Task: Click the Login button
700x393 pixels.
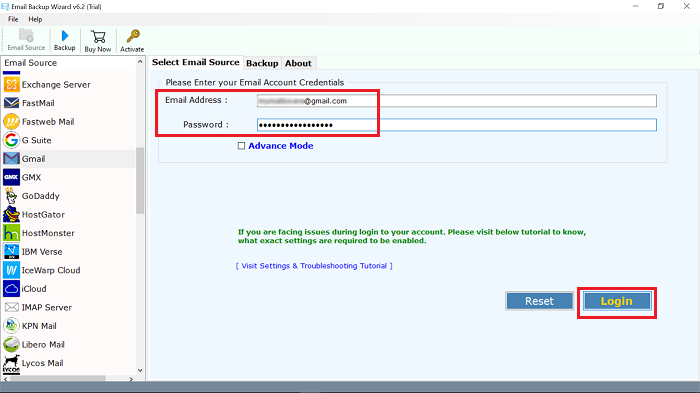Action: [617, 301]
